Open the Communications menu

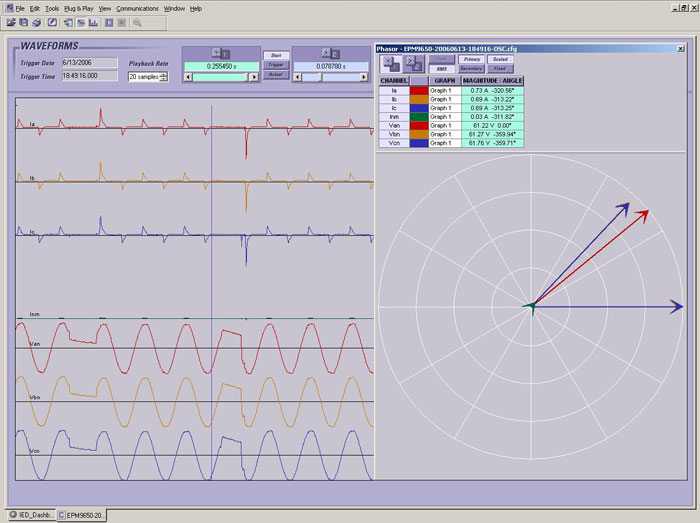(138, 8)
